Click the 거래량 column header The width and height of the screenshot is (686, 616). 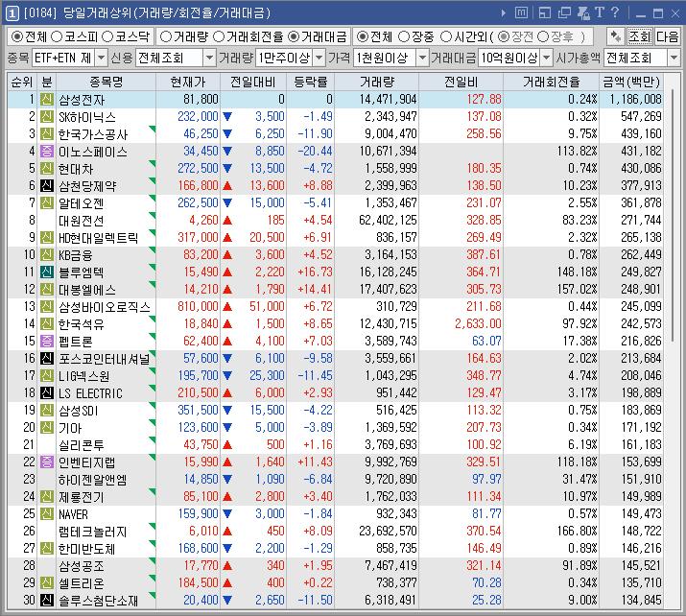point(377,82)
